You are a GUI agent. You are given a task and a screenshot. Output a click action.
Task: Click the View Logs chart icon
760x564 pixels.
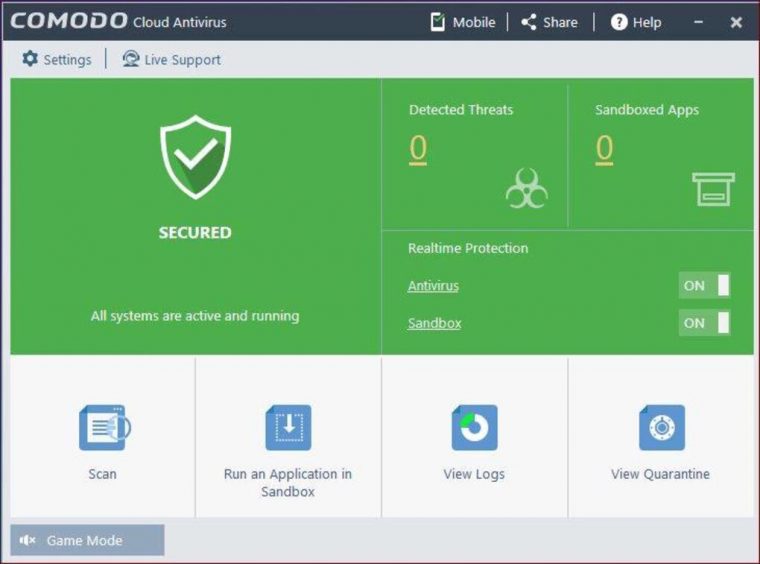[x=475, y=427]
